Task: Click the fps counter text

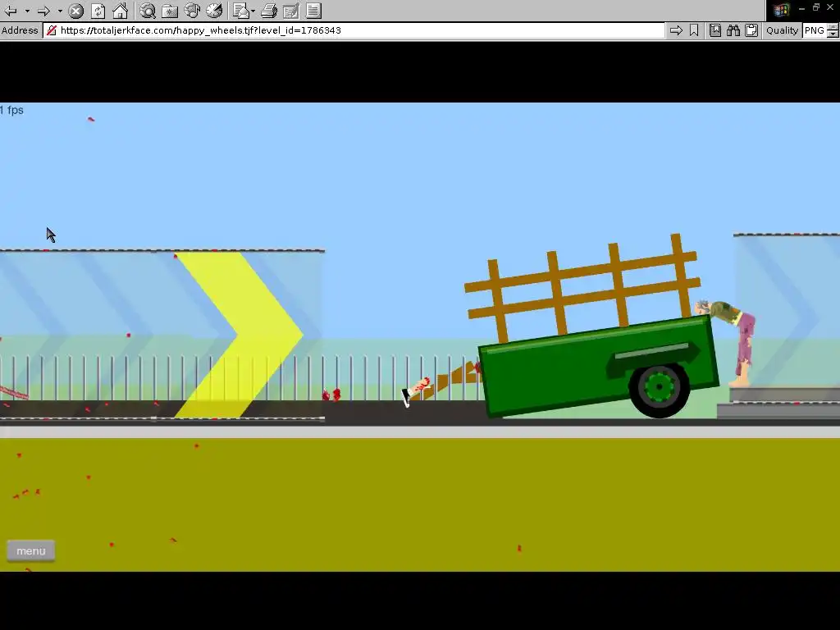Action: pos(11,111)
